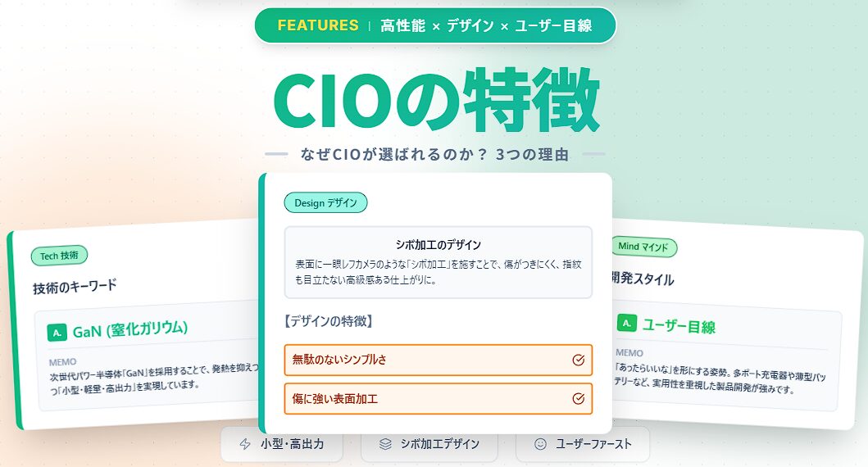Click the 技術のキーワード heading
The height and width of the screenshot is (467, 868).
tap(75, 286)
